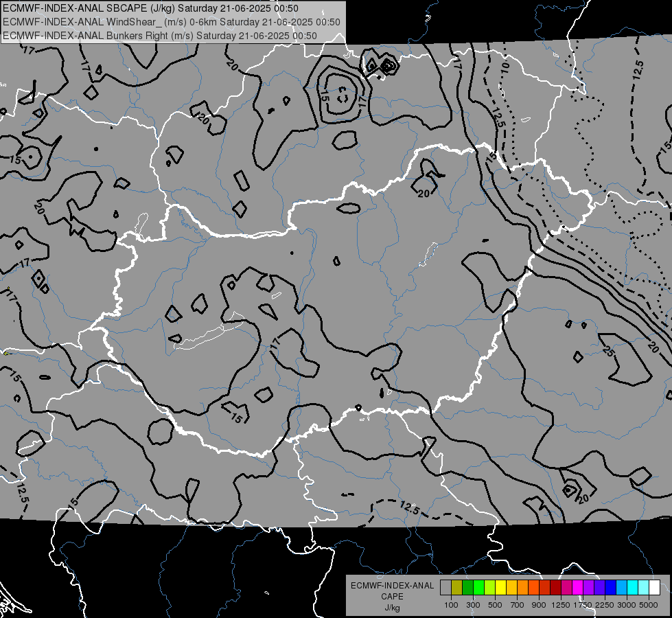Click the 500 value on the legend scale
Viewport: 672px width, 618px height.
pos(495,605)
